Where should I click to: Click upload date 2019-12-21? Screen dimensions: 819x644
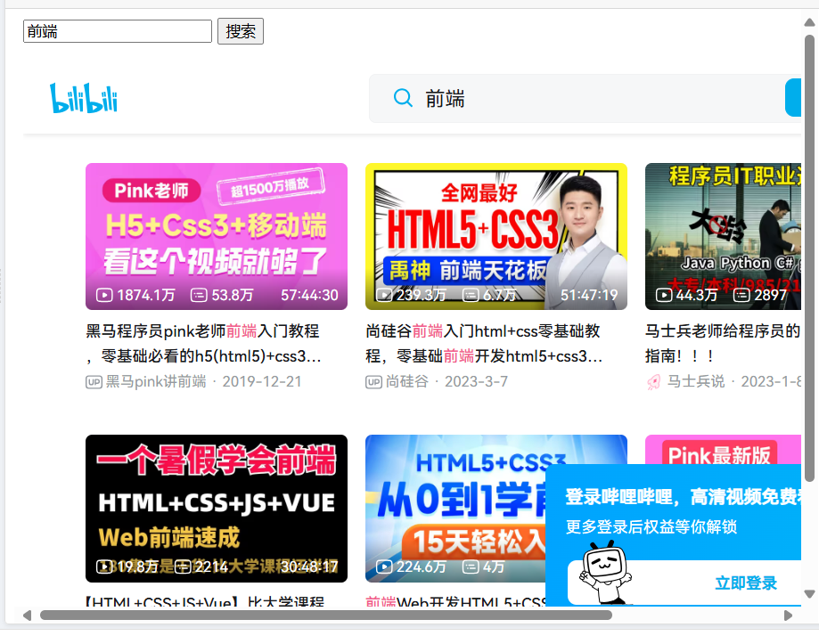[x=262, y=381]
